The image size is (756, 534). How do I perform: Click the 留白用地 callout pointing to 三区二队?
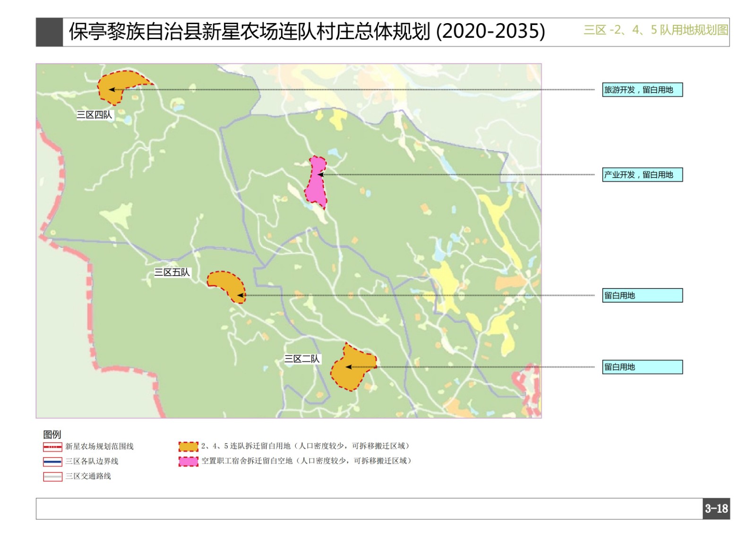point(642,367)
